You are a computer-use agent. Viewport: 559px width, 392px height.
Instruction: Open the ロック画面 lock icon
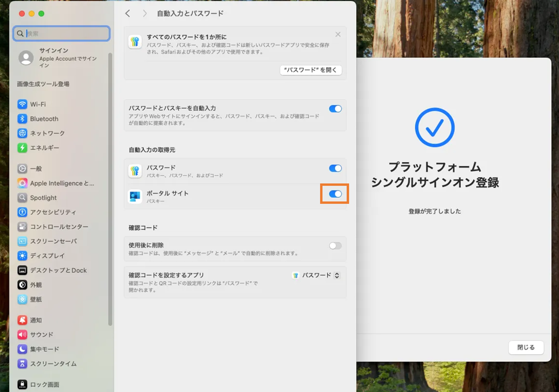pos(22,384)
